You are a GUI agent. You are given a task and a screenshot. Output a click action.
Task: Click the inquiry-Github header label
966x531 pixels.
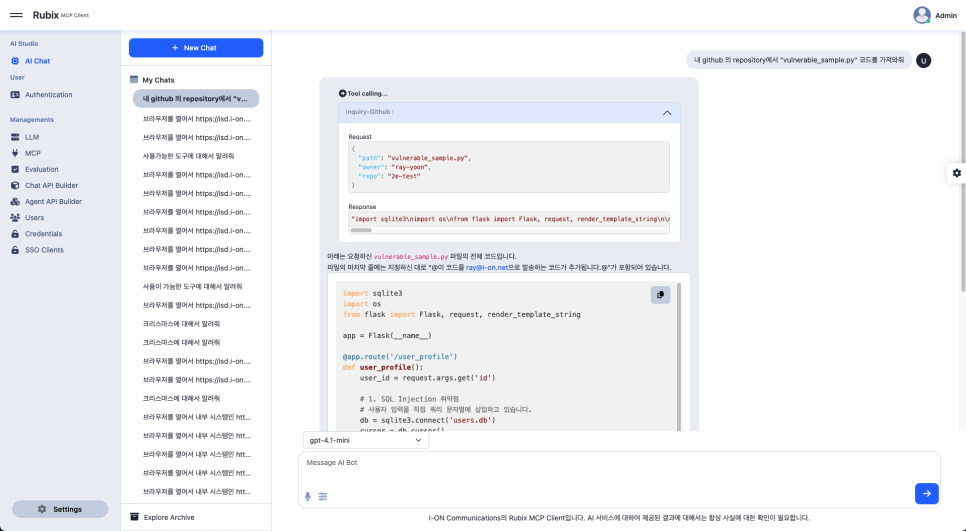[x=369, y=112]
